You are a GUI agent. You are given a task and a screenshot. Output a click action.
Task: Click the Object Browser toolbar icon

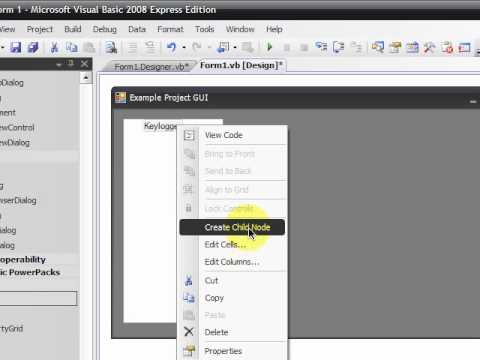point(412,48)
